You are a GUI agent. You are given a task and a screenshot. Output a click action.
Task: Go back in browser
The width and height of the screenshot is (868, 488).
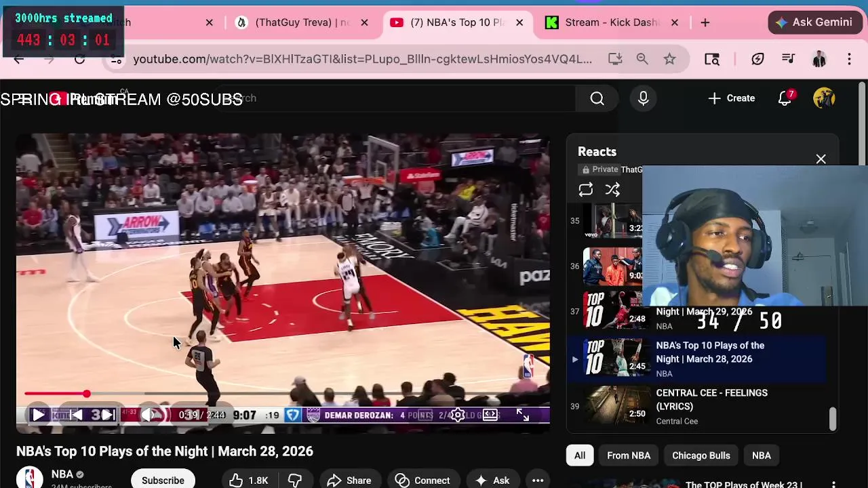click(x=19, y=60)
